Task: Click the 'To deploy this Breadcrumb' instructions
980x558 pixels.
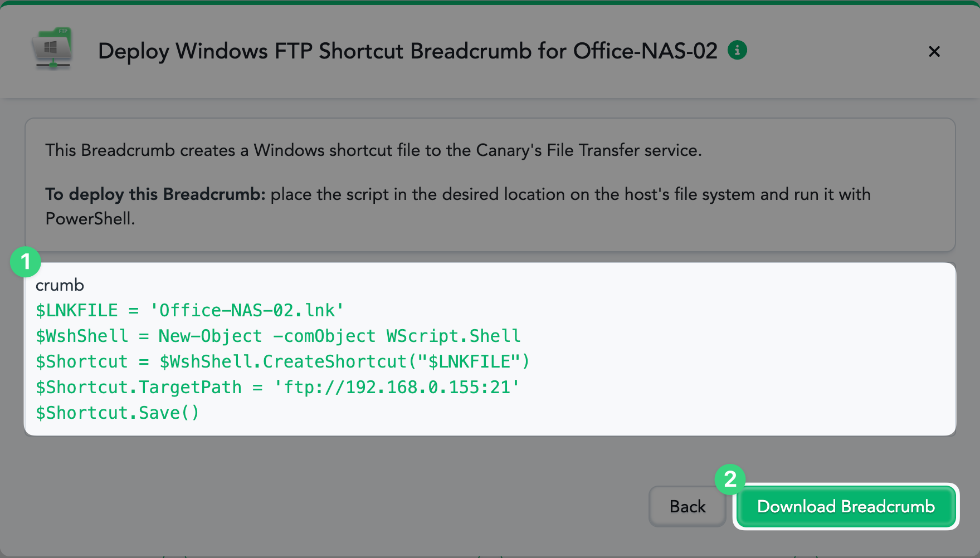Action: tap(457, 206)
